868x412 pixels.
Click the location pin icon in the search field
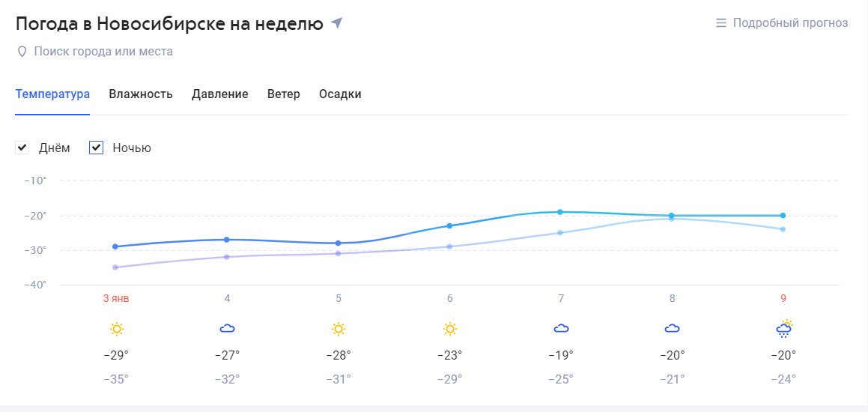pyautogui.click(x=22, y=52)
